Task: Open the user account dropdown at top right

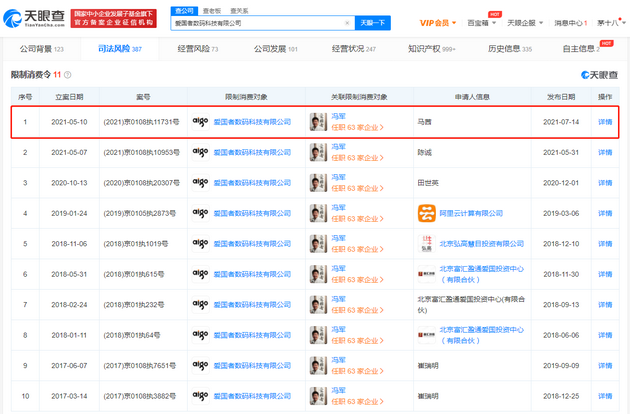Action: pos(611,23)
